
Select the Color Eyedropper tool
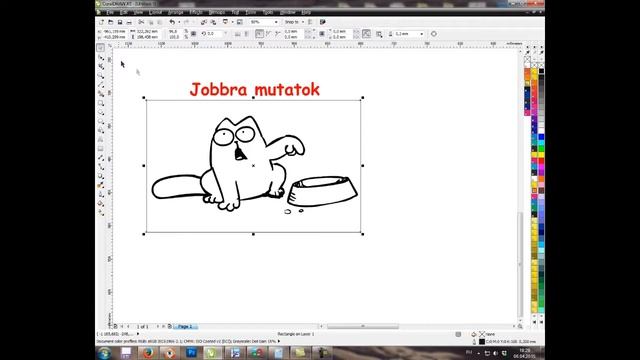[x=101, y=185]
